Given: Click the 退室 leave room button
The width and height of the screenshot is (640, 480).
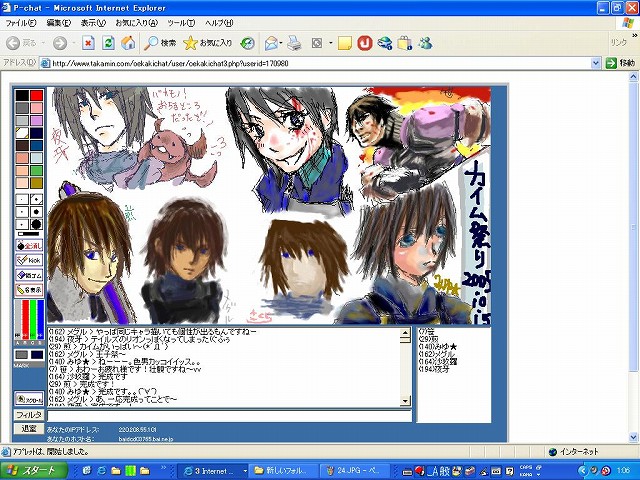Looking at the screenshot, I should coord(29,429).
